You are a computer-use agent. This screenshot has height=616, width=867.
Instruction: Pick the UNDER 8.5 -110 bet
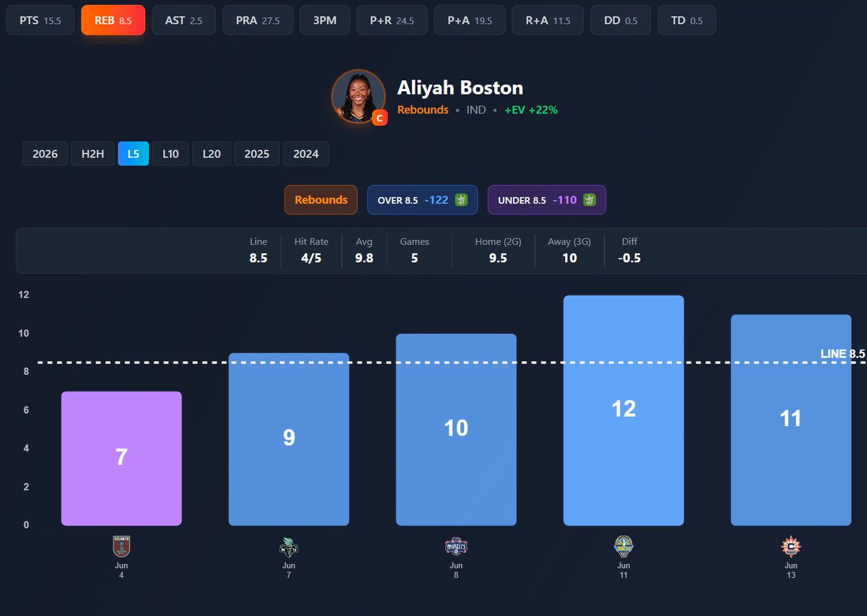(547, 200)
